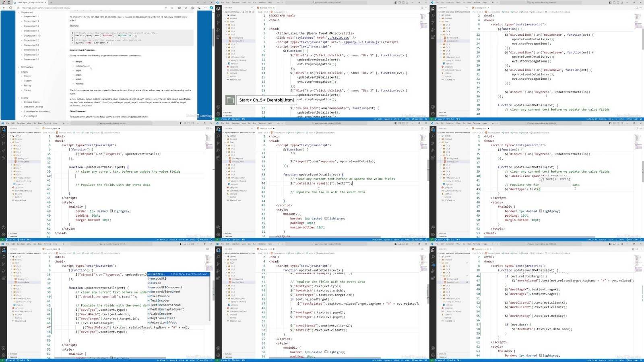Open Customize Layout in DOCTYPE code window
The height and width of the screenshot is (362, 644).
[x=407, y=2]
